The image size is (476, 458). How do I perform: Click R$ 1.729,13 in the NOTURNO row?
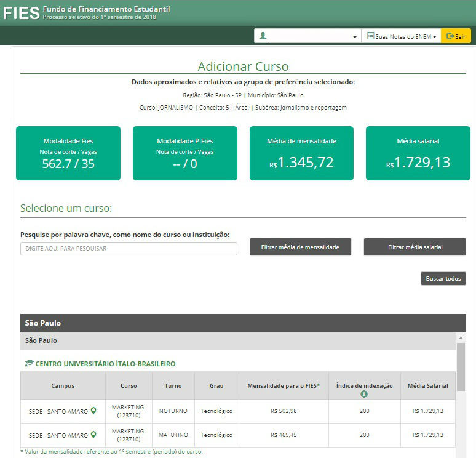(x=428, y=411)
